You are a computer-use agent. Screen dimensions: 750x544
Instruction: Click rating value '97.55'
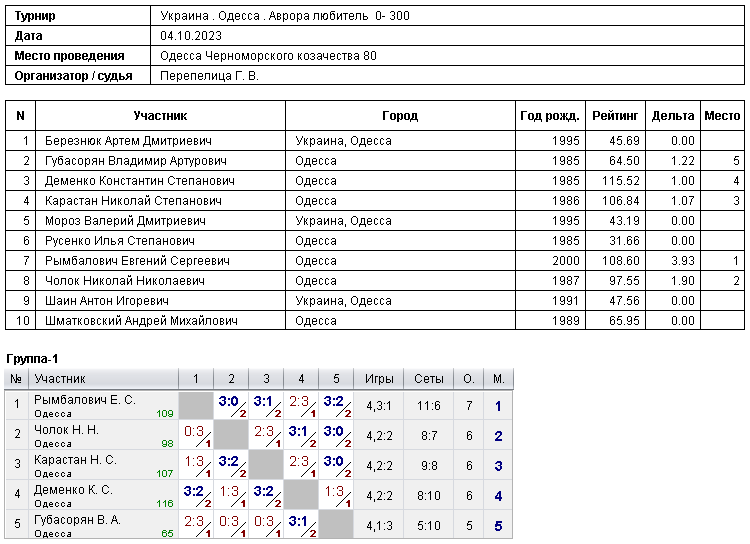click(x=624, y=281)
